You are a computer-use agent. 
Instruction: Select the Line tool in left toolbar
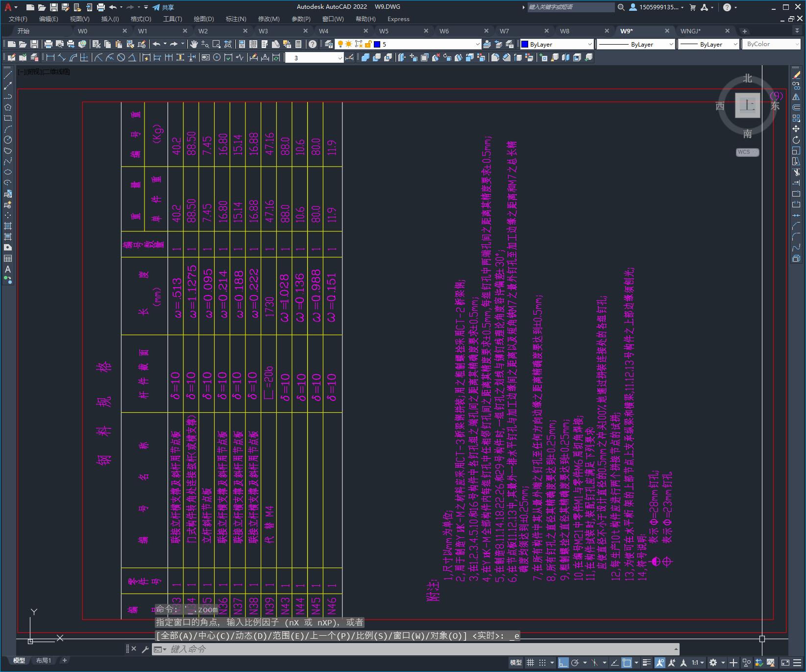coord(8,75)
